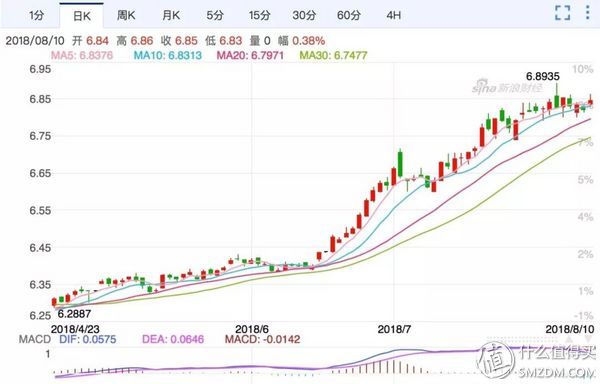Click the 4% right axis label
The height and width of the screenshot is (384, 600).
pyautogui.click(x=585, y=217)
